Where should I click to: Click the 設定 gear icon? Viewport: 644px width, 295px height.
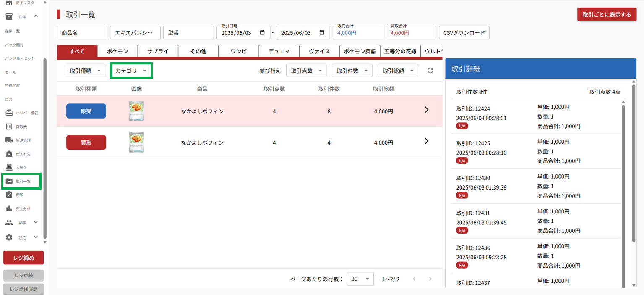[x=9, y=237]
